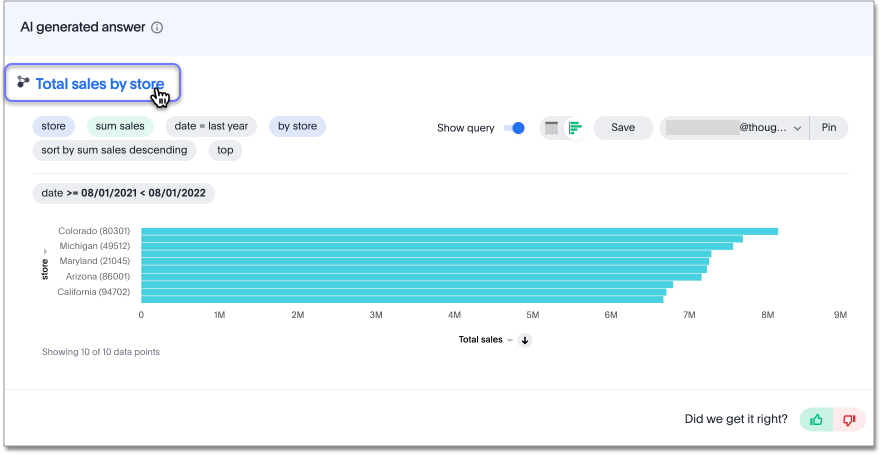Switch to bar chart view icon
881x455 pixels.
click(575, 128)
